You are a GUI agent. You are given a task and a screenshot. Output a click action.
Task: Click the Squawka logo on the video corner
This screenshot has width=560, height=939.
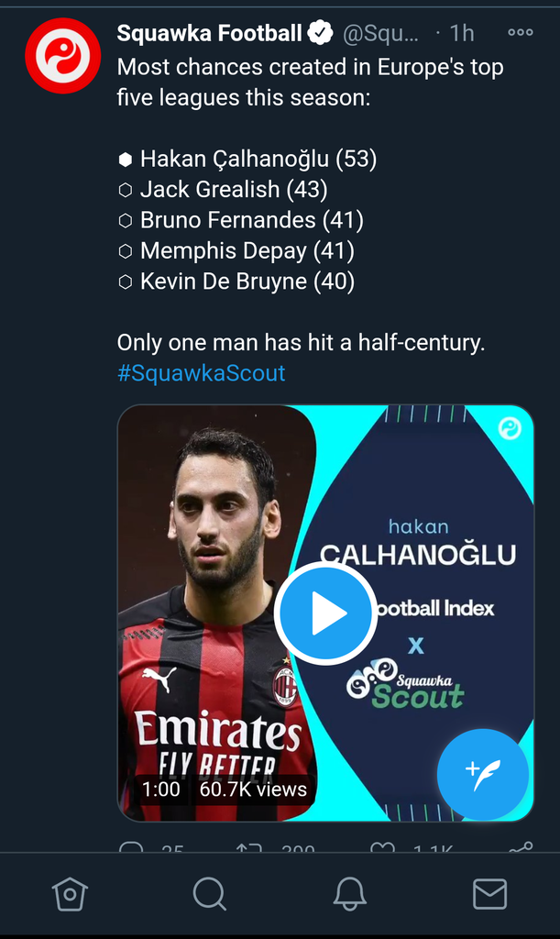510,428
